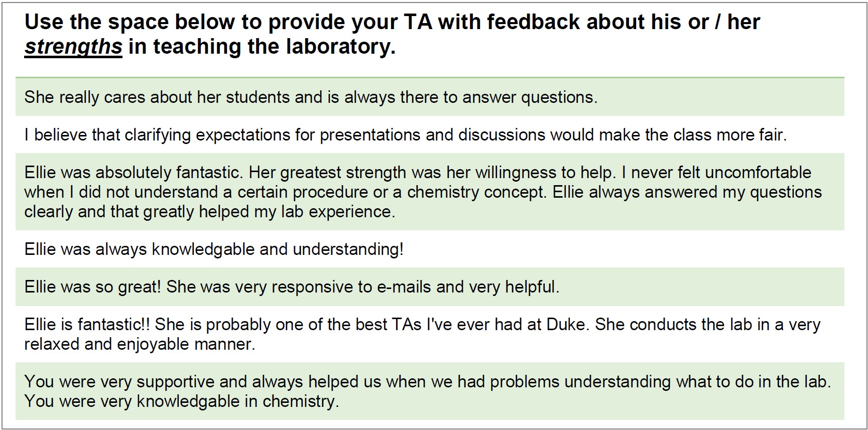Select the 'You were very supportive' line
The width and height of the screenshot is (868, 430).
[427, 382]
